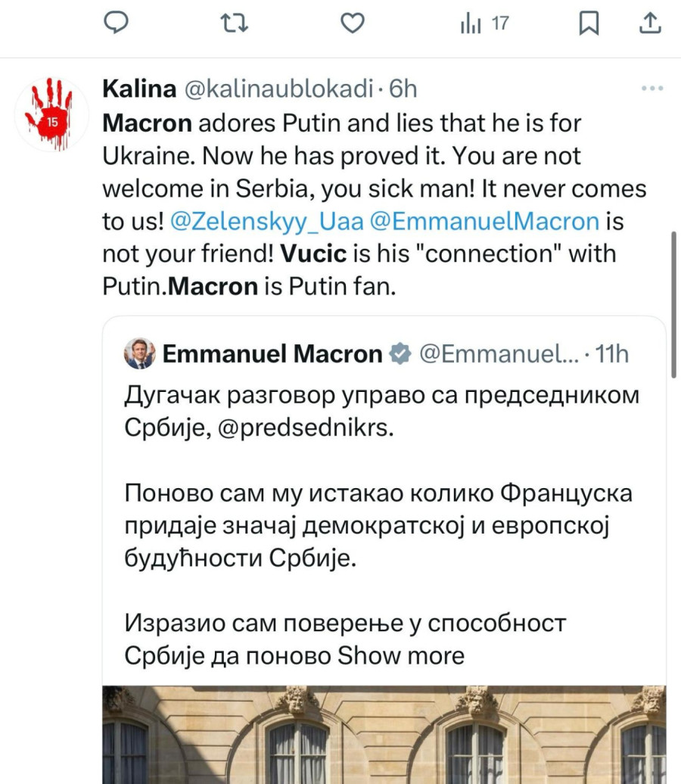Click the 6h timestamp on Kalina's post
This screenshot has width=681, height=784.
[403, 89]
